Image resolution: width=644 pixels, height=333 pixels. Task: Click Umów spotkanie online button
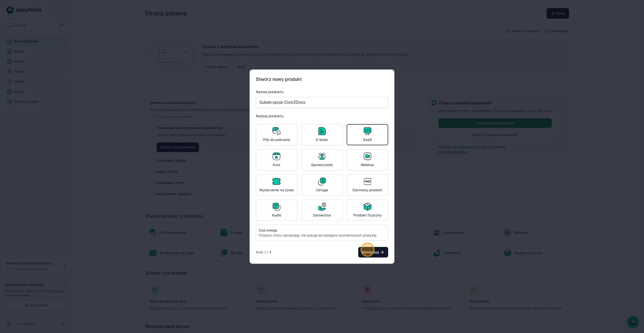pos(495,123)
